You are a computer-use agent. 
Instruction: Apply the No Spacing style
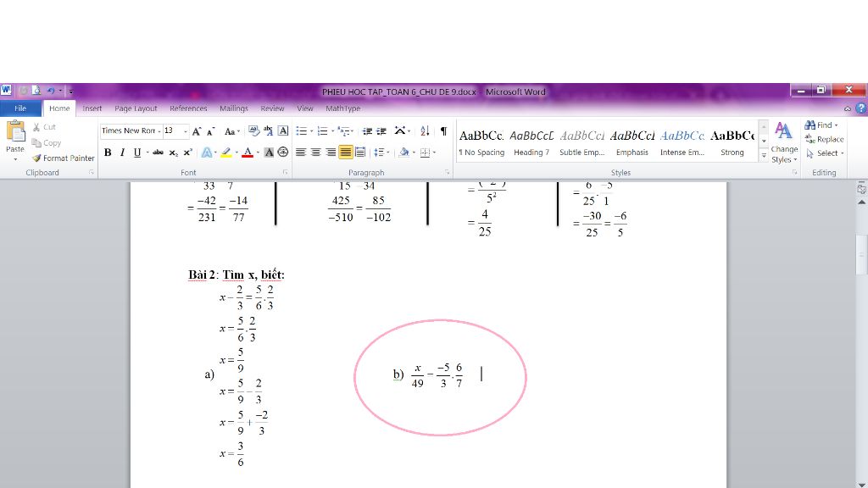pos(481,142)
